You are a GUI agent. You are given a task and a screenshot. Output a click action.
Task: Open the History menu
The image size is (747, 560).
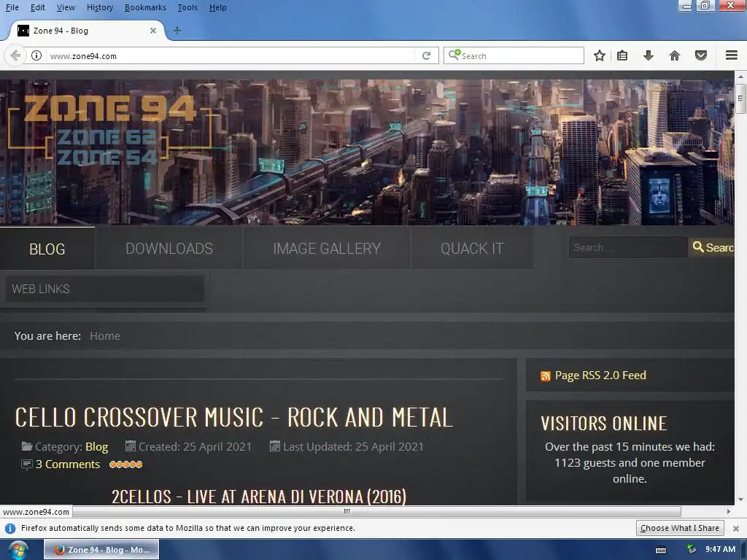pyautogui.click(x=100, y=7)
